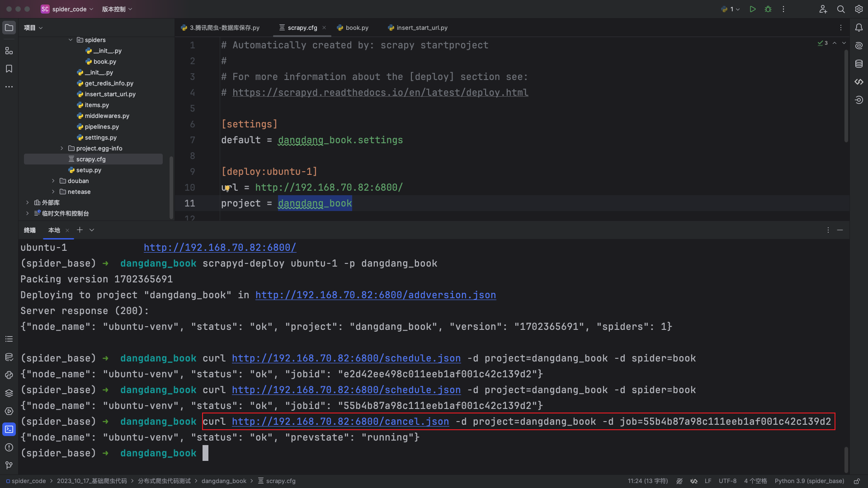This screenshot has width=868, height=488.
Task: Open Python Console icon in left sidebar
Action: click(x=9, y=375)
